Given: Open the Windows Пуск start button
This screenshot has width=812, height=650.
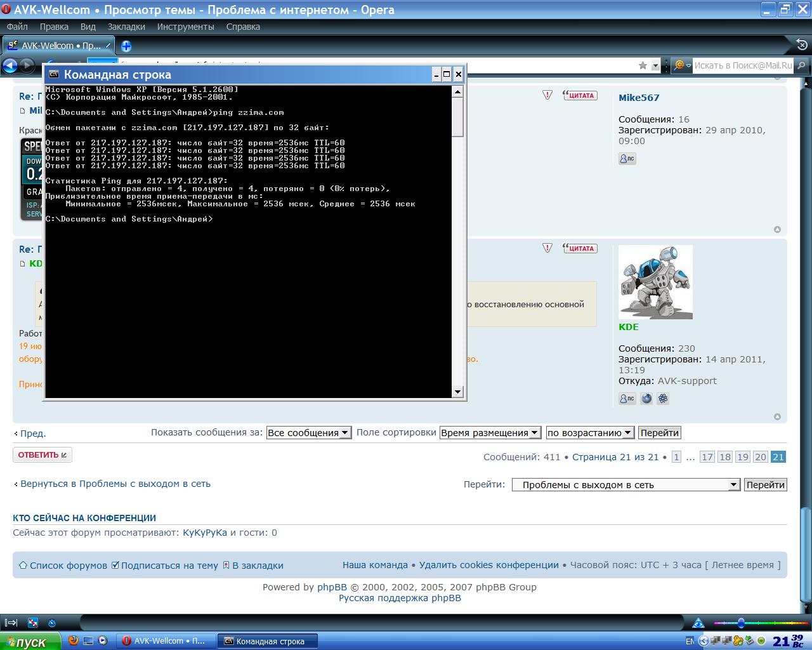Looking at the screenshot, I should [x=30, y=641].
